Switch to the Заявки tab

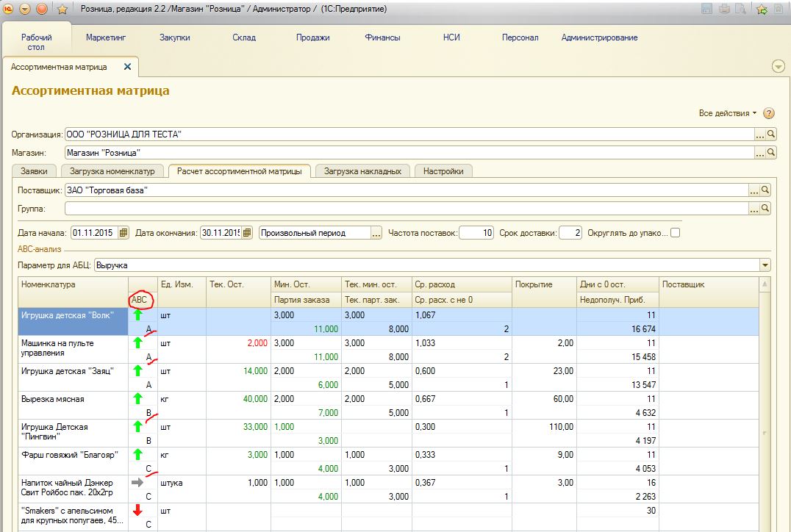pos(35,171)
